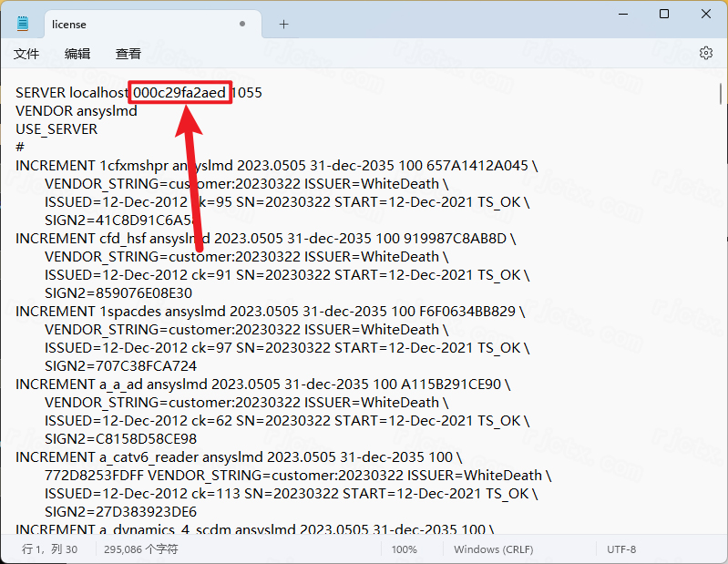Open the 文件 menu
Viewport: 728px width, 564px height.
pyautogui.click(x=26, y=54)
